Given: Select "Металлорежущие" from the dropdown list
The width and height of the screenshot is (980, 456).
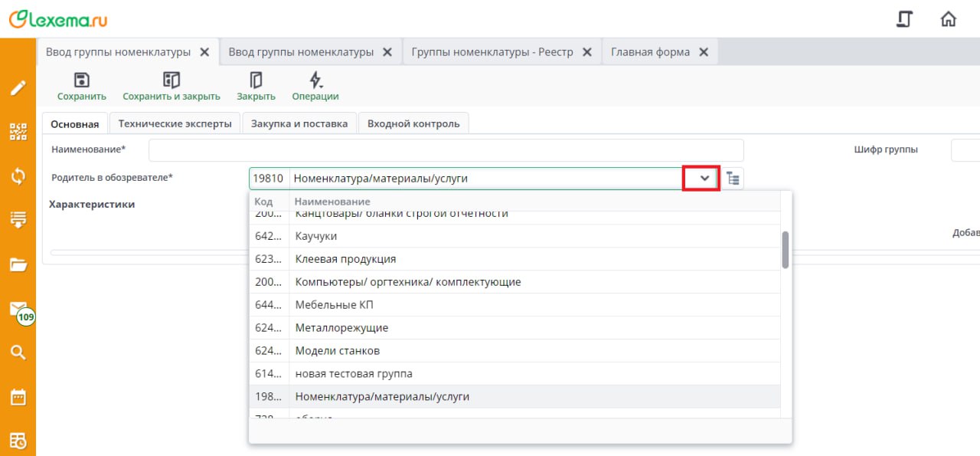Looking at the screenshot, I should point(341,328).
